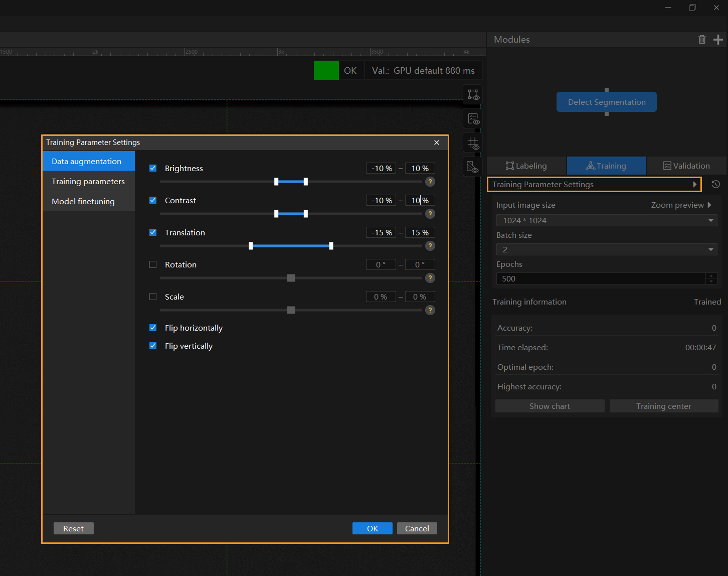The height and width of the screenshot is (576, 728).
Task: Toggle Flip horizontally checkbox
Action: click(153, 328)
